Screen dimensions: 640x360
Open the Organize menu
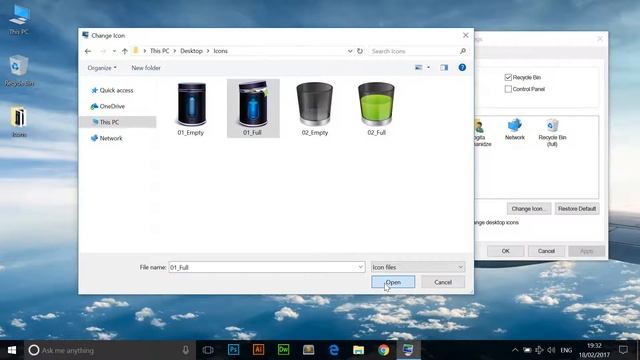(x=102, y=68)
